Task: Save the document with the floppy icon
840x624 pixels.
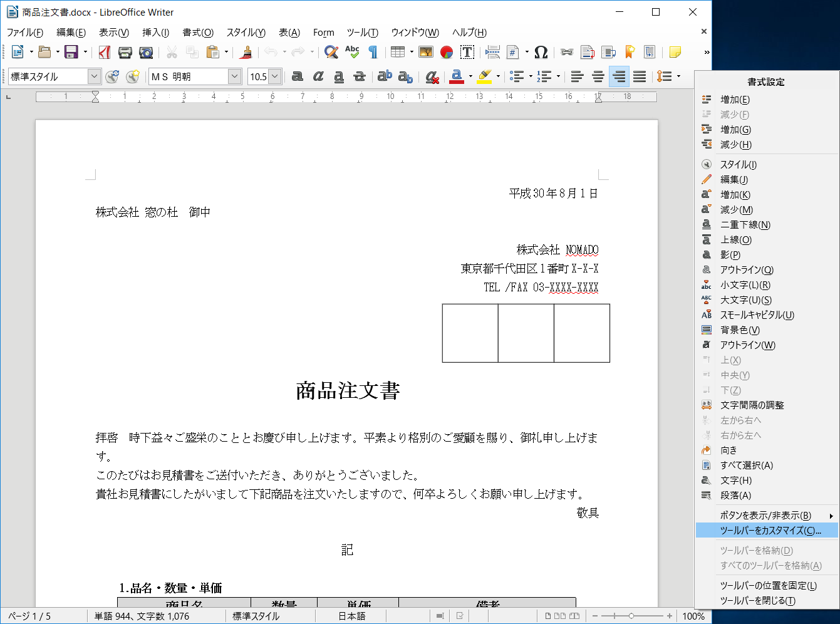Action: [x=71, y=52]
